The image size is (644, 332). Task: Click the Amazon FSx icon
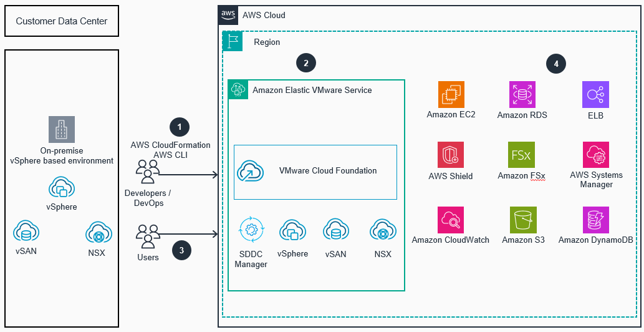point(521,155)
